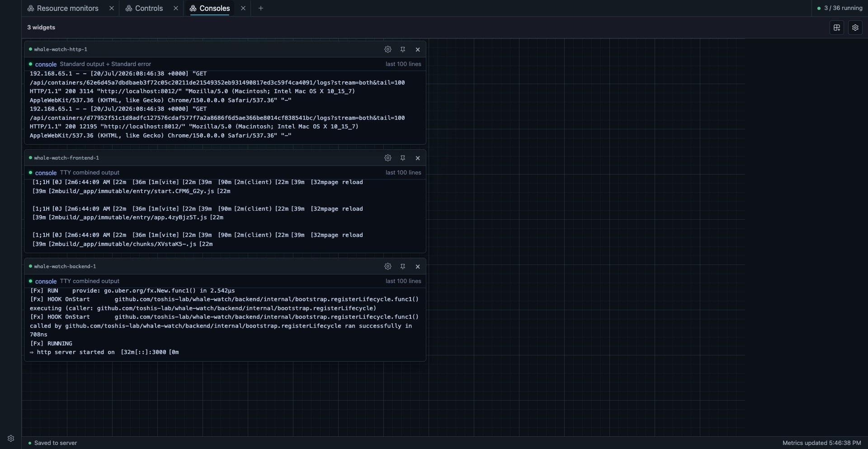Remove the whale-watch-frontend-1 widget
Viewport: 868px width, 449px height.
(418, 158)
